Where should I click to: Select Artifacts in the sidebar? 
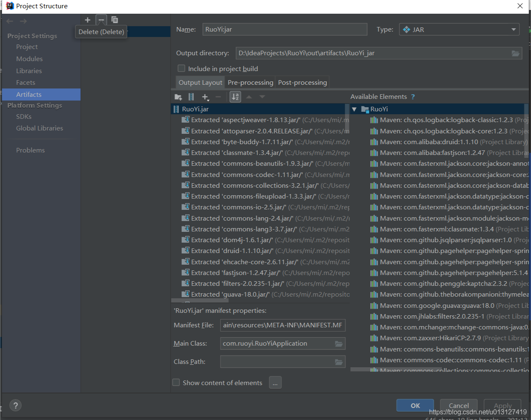click(x=41, y=95)
